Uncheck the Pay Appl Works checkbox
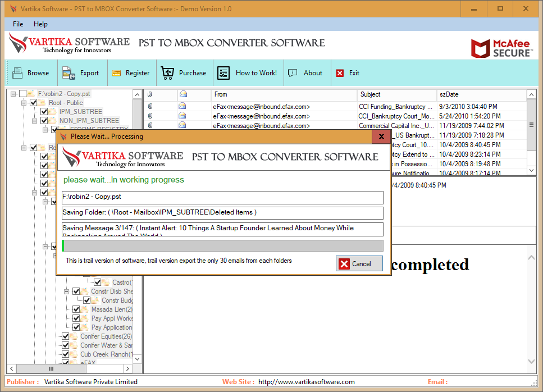This screenshot has height=392, width=543. coord(76,318)
